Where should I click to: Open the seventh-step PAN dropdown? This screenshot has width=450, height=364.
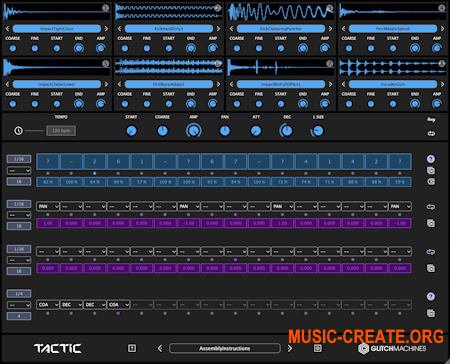point(189,207)
